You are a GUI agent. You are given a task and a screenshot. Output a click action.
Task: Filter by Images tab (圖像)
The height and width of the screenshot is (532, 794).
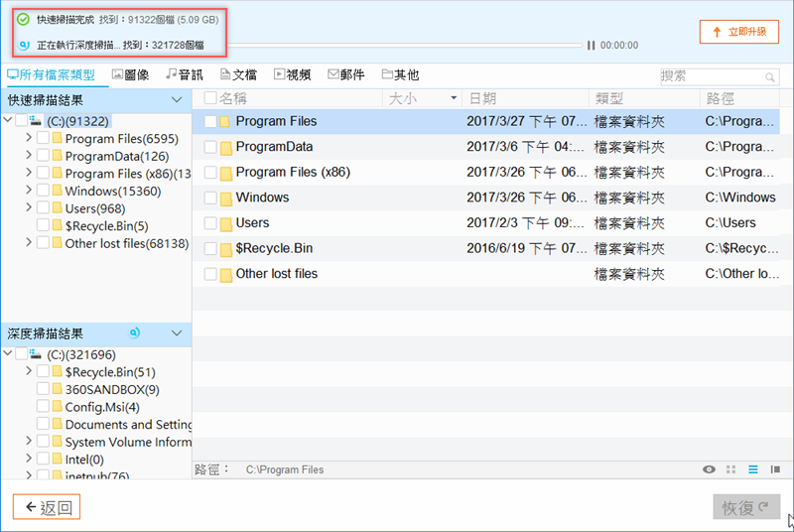pos(131,75)
